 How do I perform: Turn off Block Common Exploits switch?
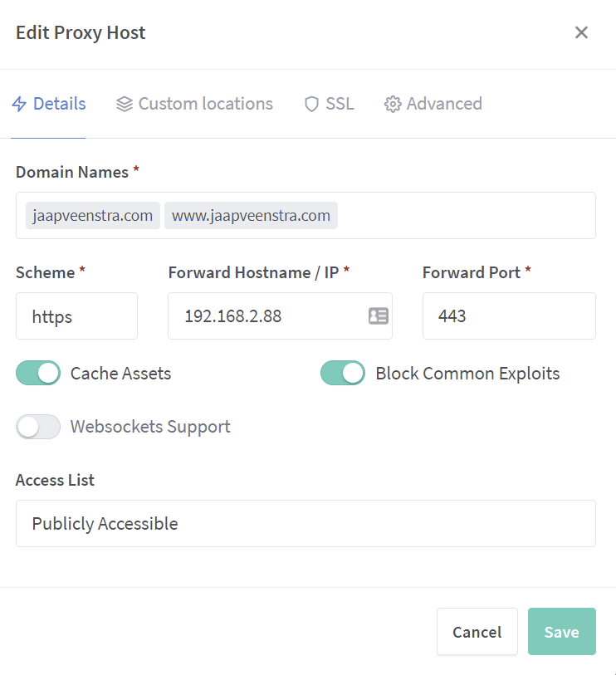coord(343,374)
